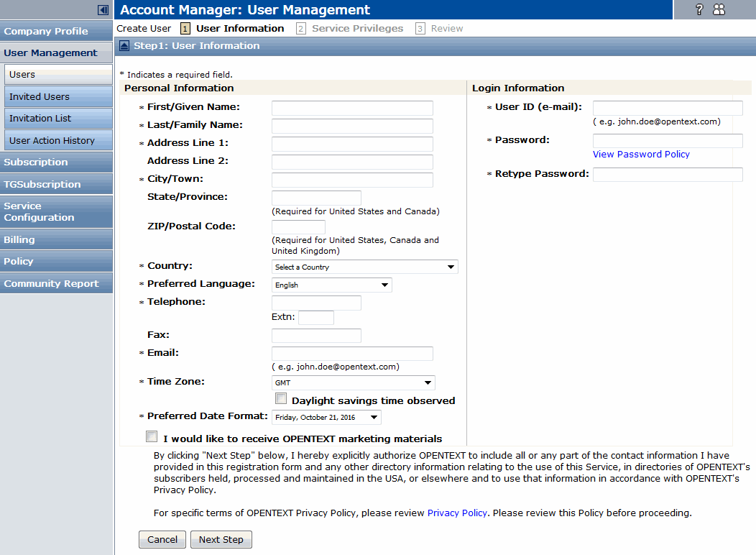Focus the Retype Password field
756x555 pixels.
[668, 175]
